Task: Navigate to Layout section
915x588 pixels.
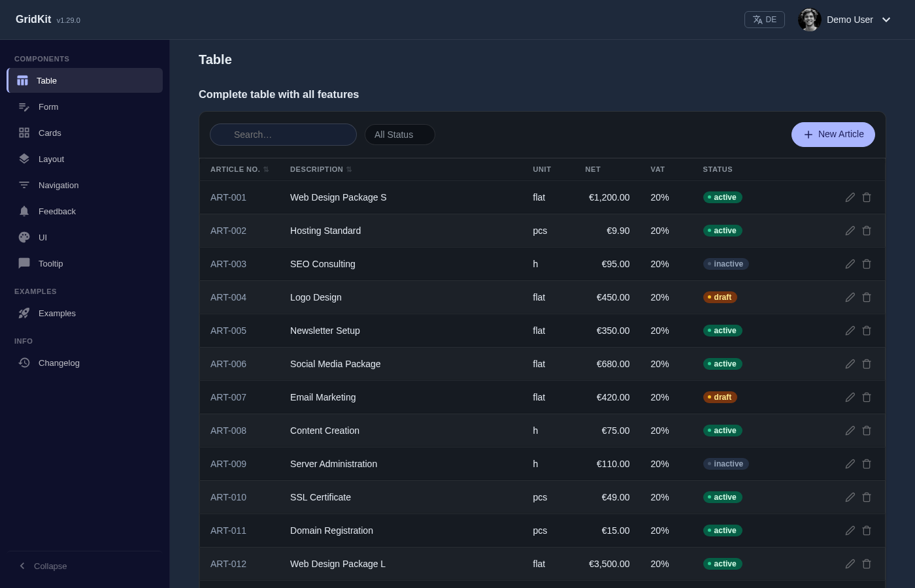Action: [85, 159]
